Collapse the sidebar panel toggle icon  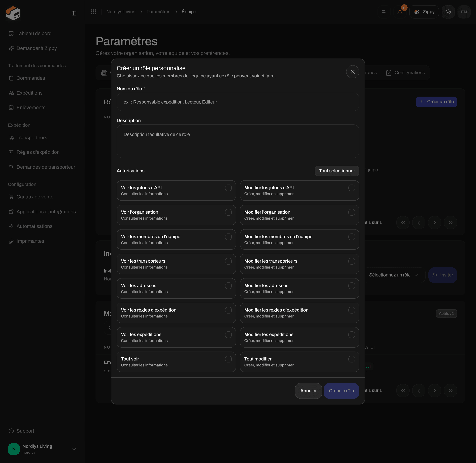pos(74,13)
